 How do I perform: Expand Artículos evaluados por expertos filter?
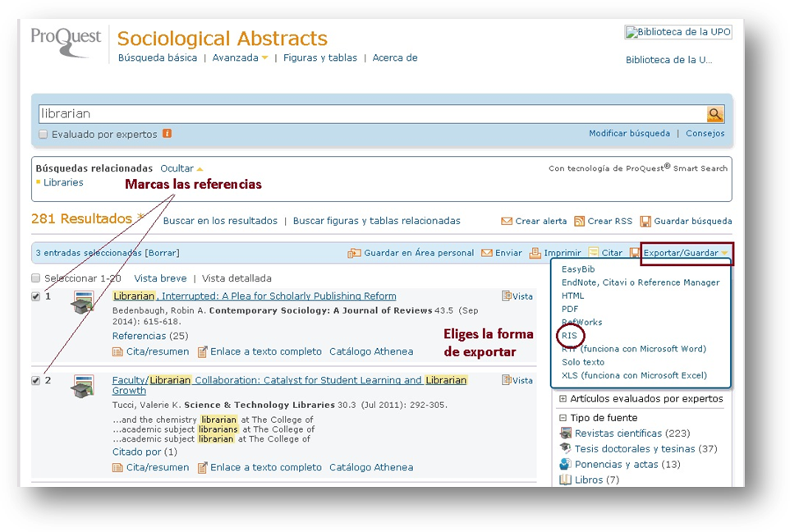pos(563,399)
